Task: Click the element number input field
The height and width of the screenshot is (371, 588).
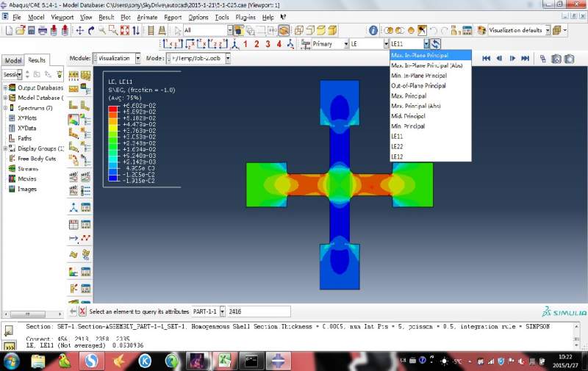Action: 258,311
